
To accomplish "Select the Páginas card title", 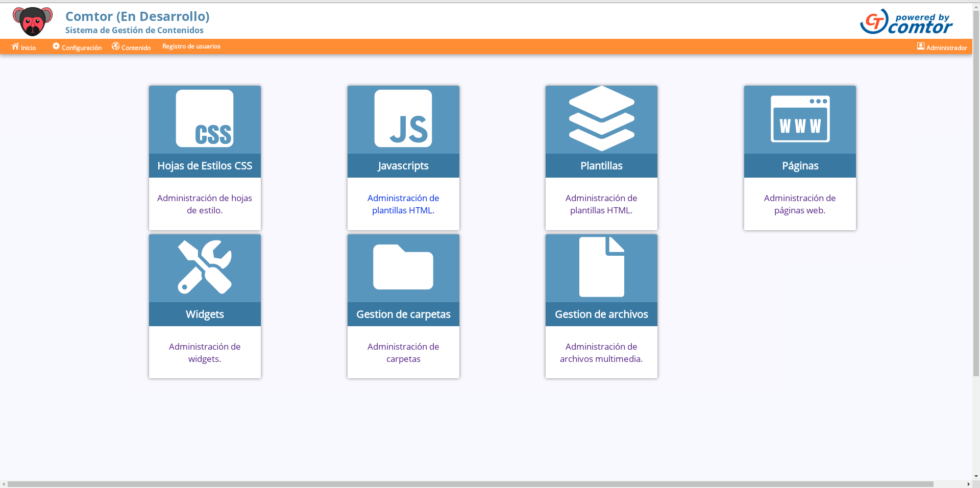I will coord(800,166).
